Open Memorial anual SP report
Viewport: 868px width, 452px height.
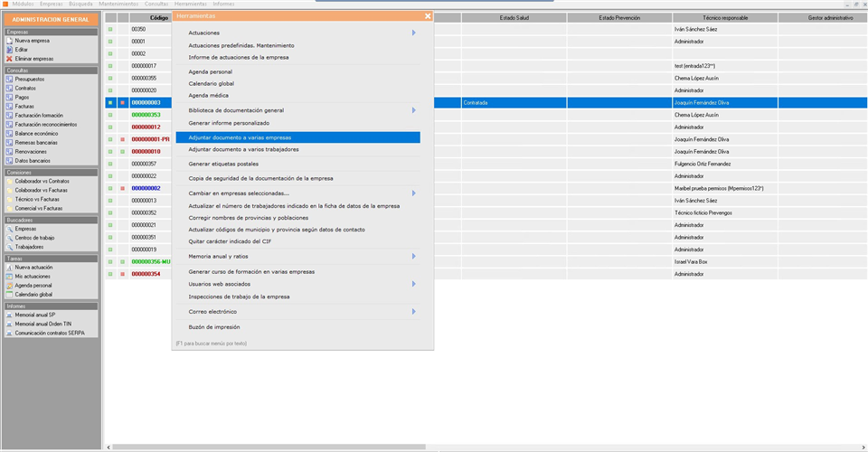coord(10,315)
